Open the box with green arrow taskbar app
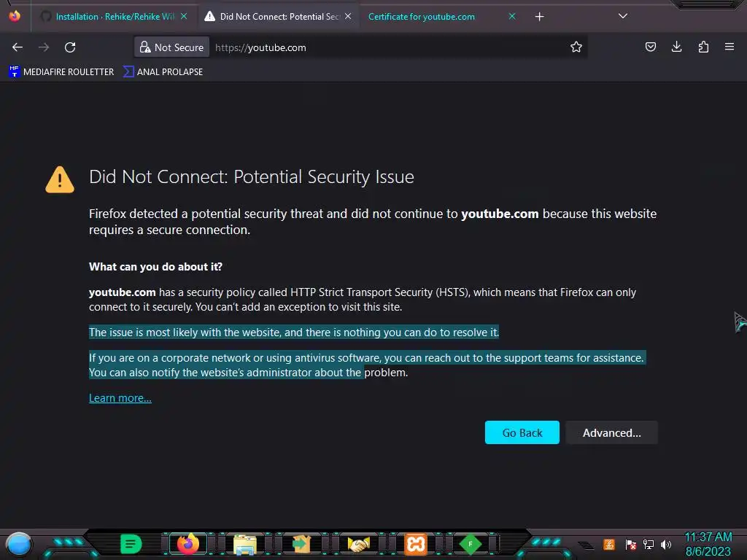This screenshot has width=747, height=560. click(x=301, y=544)
